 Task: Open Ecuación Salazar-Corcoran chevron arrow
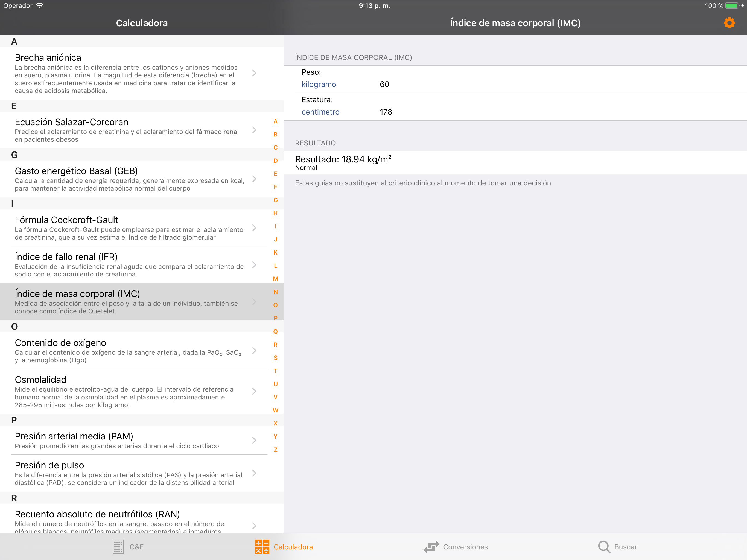point(254,130)
